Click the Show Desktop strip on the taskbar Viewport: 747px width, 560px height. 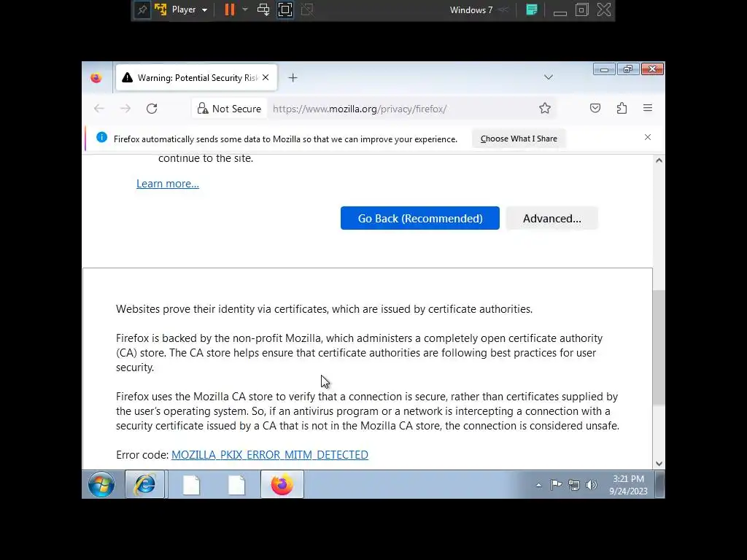point(660,485)
